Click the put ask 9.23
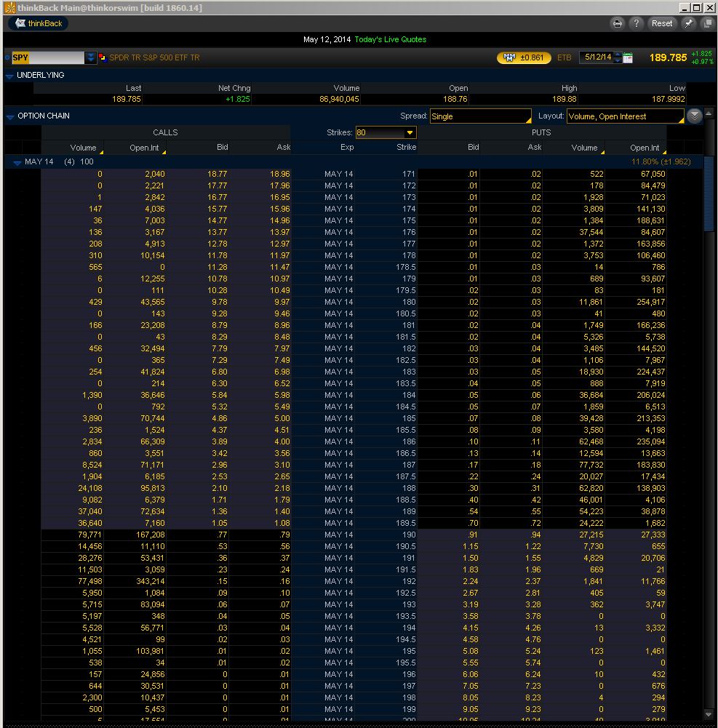This screenshot has width=718, height=728. 533,709
